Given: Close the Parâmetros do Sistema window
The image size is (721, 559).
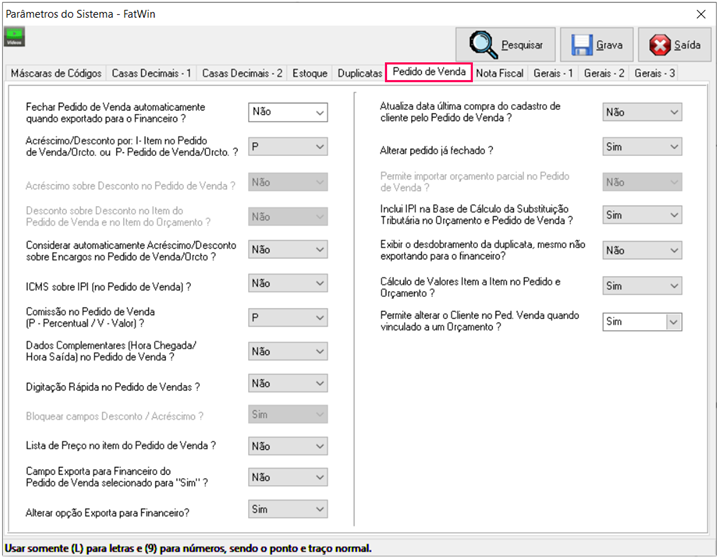Looking at the screenshot, I should [x=698, y=13].
